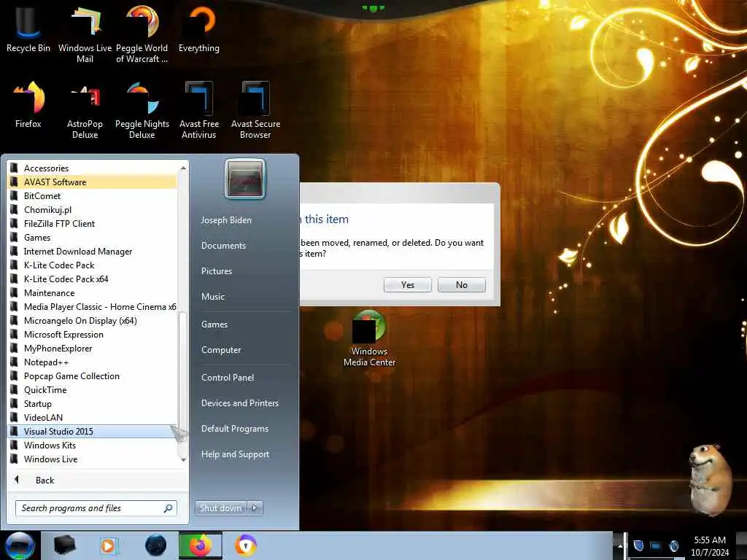Launch Peggle World of Warcraft desktop icon

click(142, 34)
